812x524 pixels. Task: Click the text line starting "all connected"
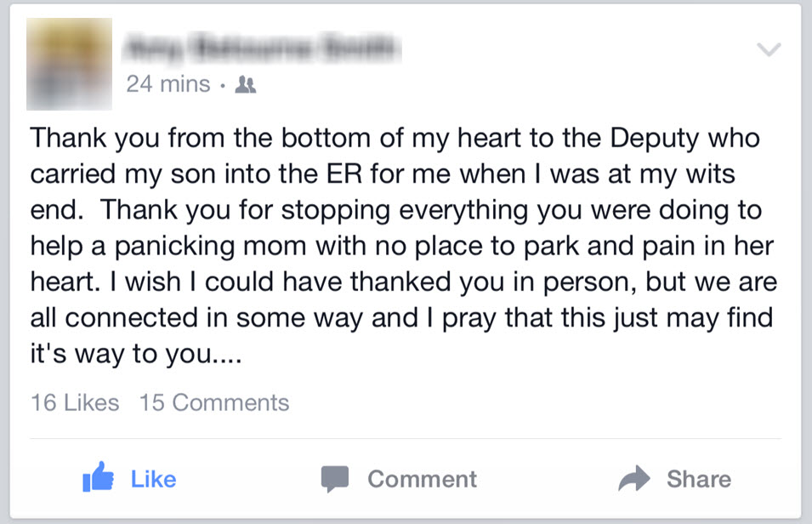coord(401,318)
